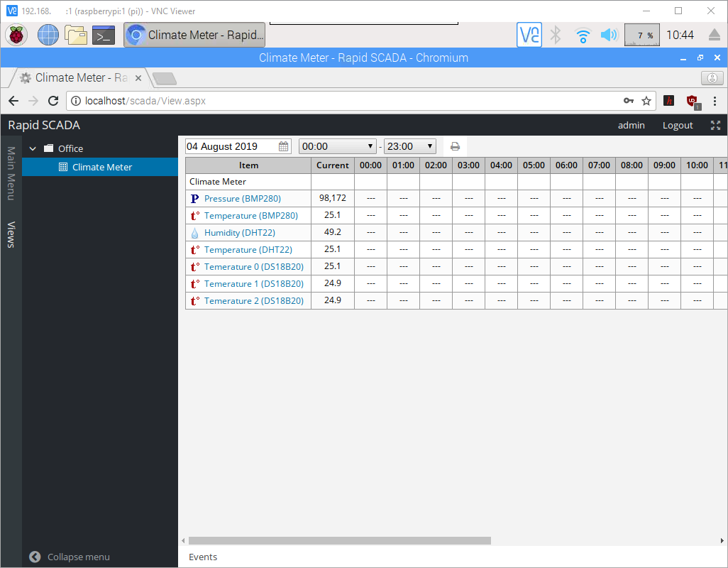Click the 10:44 clock
Viewport: 728px width, 568px height.
point(680,35)
